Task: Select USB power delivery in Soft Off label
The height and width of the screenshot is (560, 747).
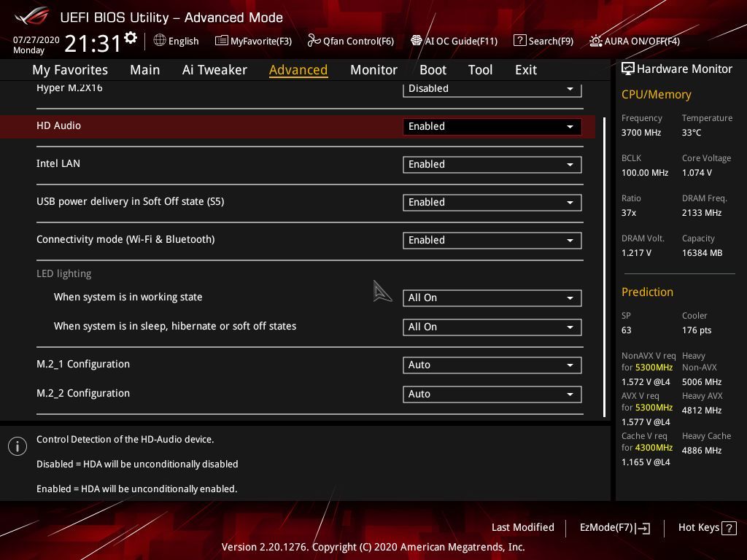Action: tap(130, 201)
